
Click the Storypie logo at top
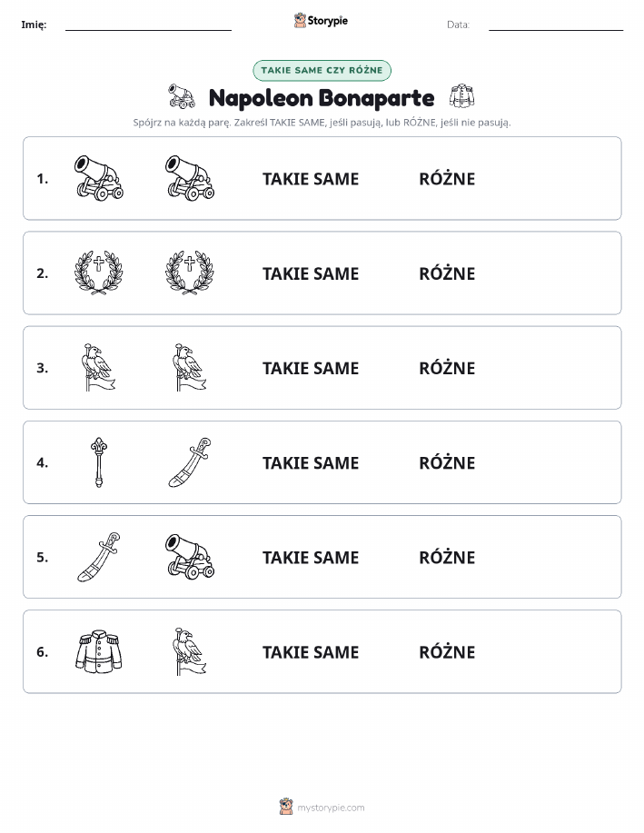tap(321, 21)
